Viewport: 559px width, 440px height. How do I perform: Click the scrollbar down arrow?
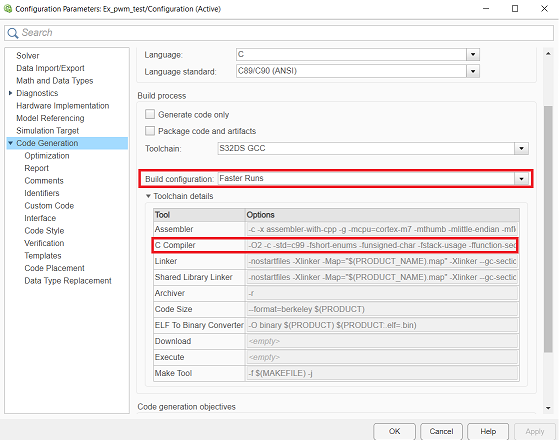pos(548,408)
